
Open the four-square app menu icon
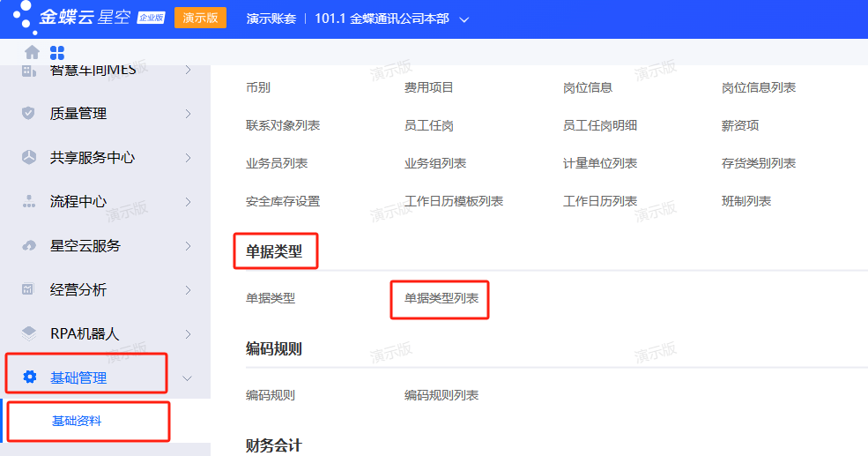(x=57, y=53)
